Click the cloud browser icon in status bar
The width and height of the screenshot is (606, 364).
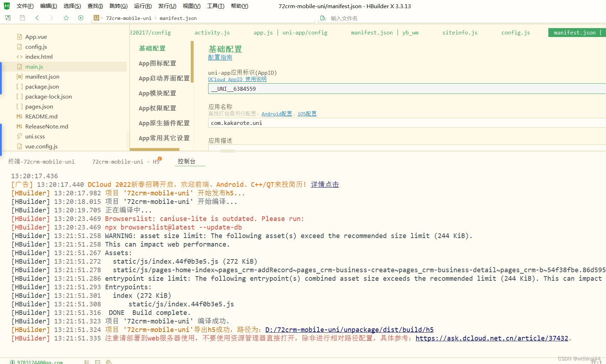[x=109, y=362]
